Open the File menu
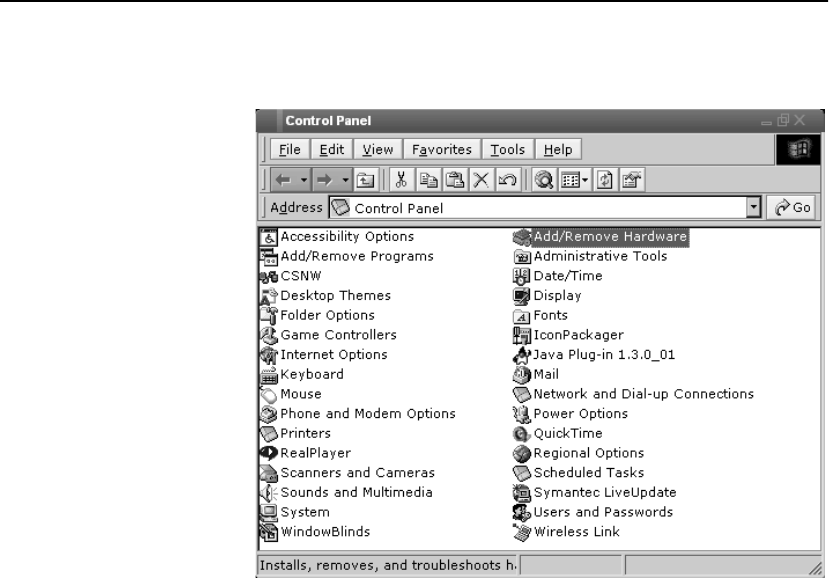The image size is (829, 578). pos(290,150)
